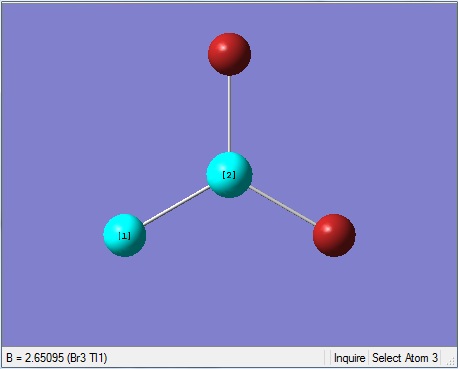Click the white highlight on the lower bromine
This screenshot has height=369, width=458.
(x=327, y=229)
